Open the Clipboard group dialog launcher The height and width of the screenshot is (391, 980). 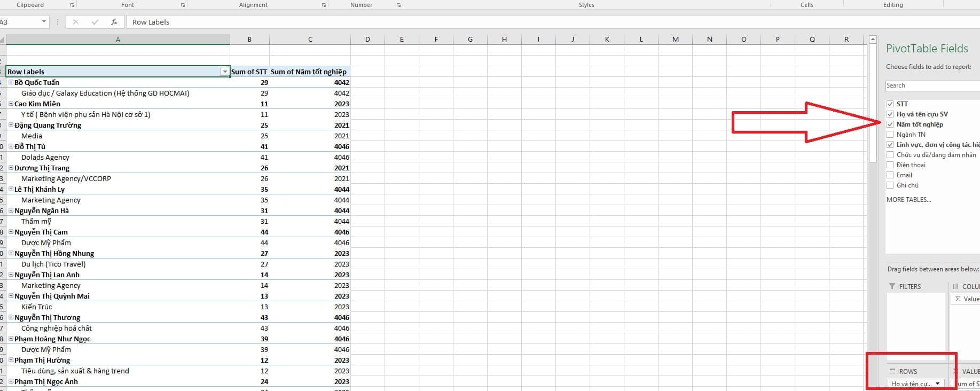pos(72,5)
